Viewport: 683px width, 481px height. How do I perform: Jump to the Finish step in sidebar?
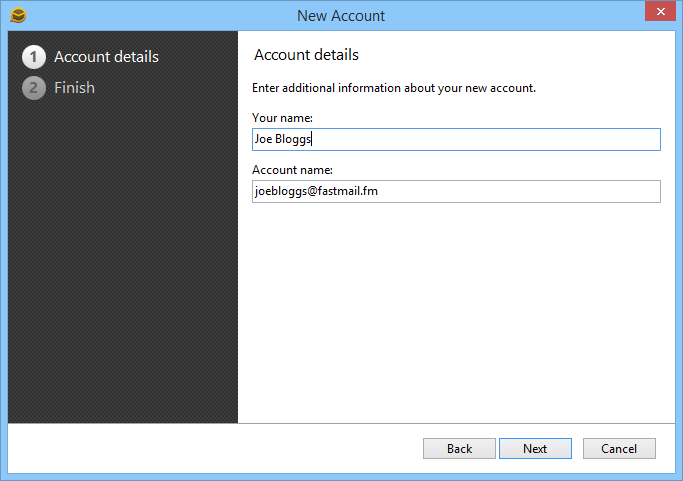point(74,88)
